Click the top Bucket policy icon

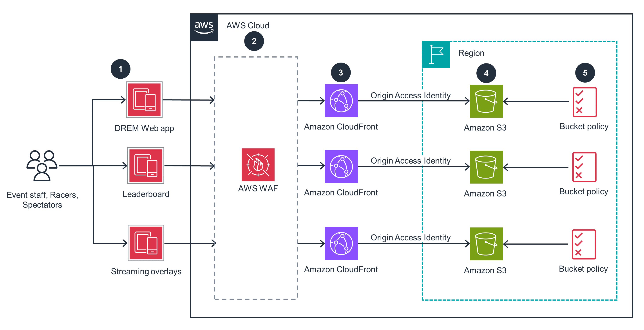pos(585,102)
